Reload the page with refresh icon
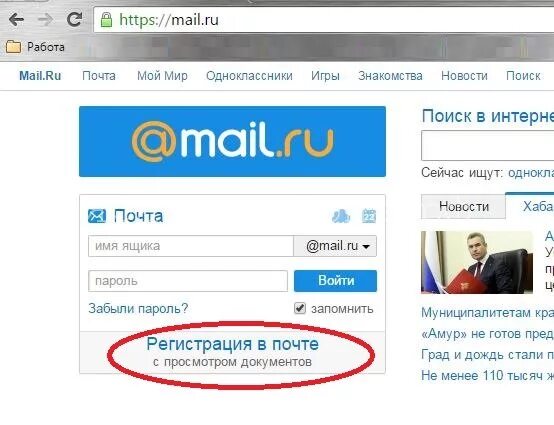Viewport: 554px width, 425px height. pyautogui.click(x=75, y=19)
